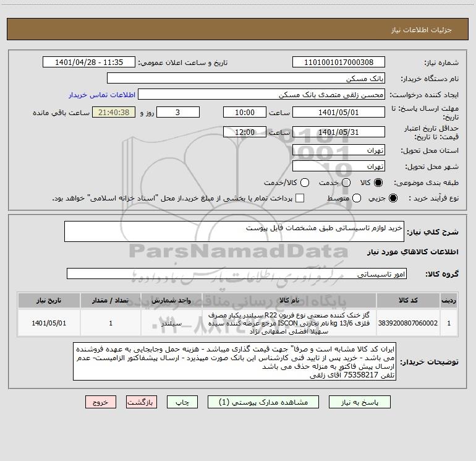Click the شهر محل تحویل field تهران
Screen dimensions: 476x461
[339, 166]
